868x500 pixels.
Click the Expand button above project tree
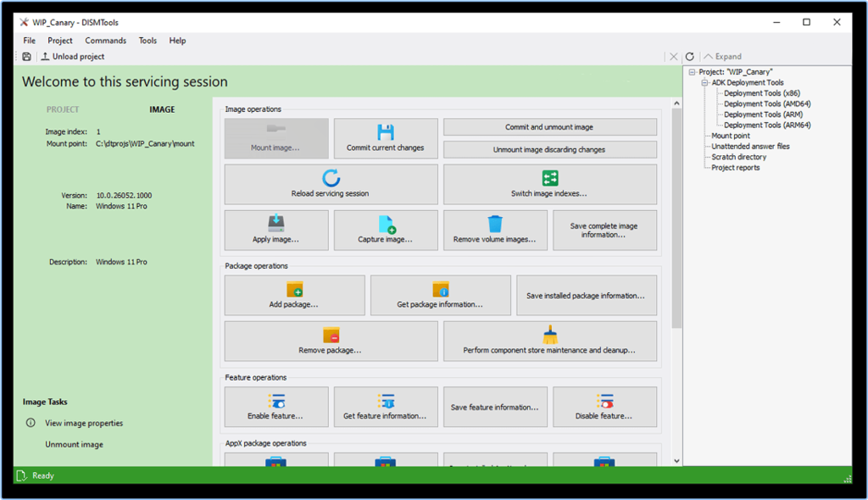click(x=722, y=57)
